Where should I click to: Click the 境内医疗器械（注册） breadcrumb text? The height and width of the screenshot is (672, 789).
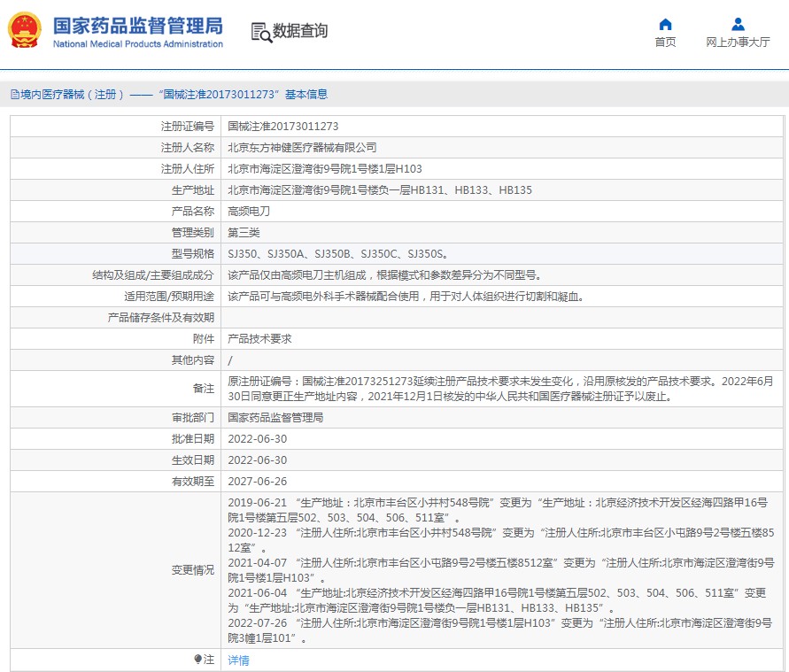click(73, 95)
